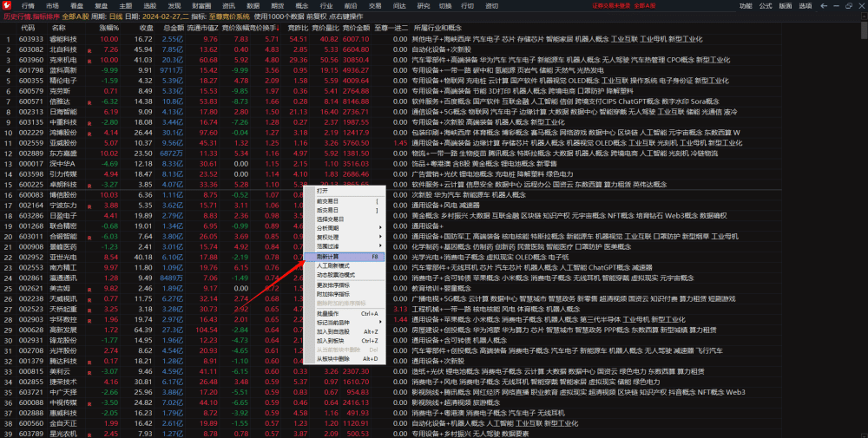Select stock row 601798 蓝科高新
The width and height of the screenshot is (868, 438).
coord(391,70)
